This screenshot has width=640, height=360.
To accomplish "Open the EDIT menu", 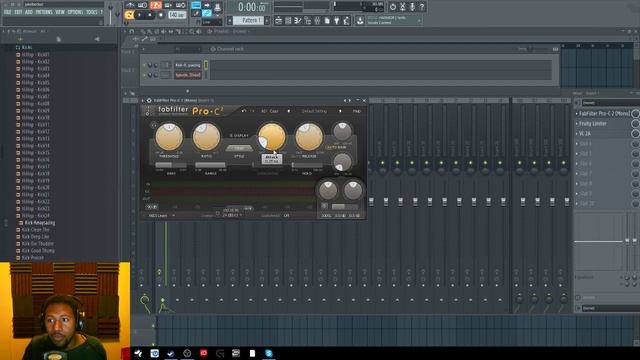I will pyautogui.click(x=18, y=12).
